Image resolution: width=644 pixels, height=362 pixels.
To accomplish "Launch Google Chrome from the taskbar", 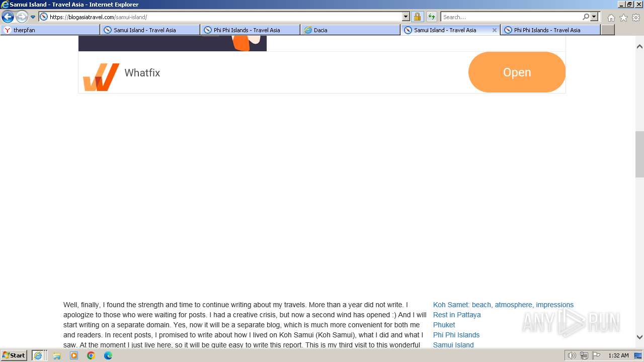I will tap(91, 355).
